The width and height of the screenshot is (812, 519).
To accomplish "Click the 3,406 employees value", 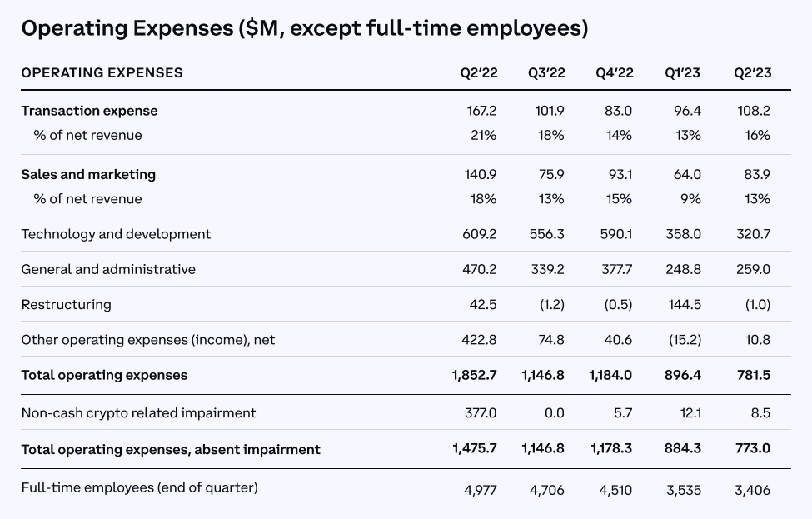I will pos(752,490).
